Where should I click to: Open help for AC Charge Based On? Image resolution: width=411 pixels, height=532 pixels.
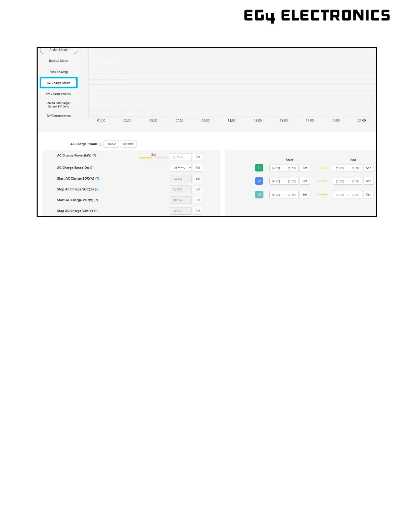pyautogui.click(x=92, y=168)
